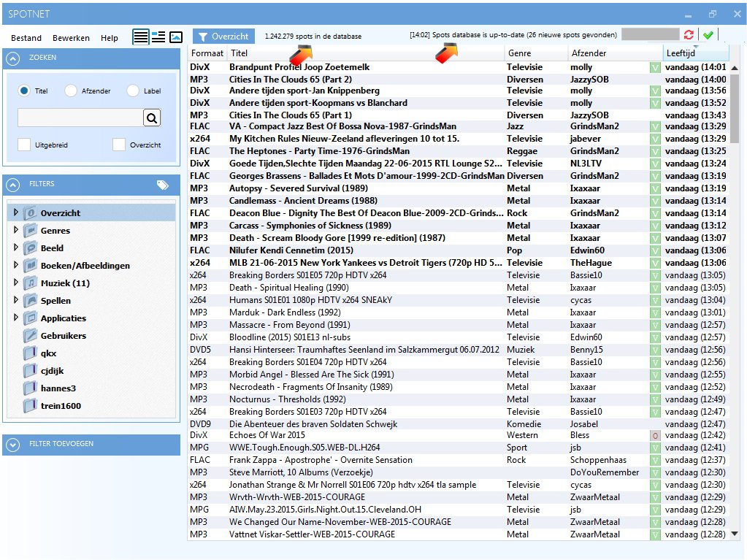Enable the Overzicht checkbox in search panel
The image size is (747, 560).
pos(119,145)
